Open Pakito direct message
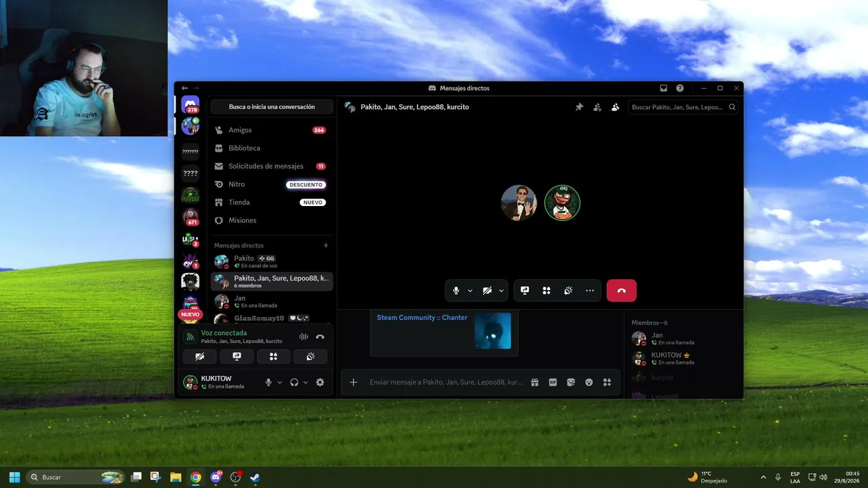The image size is (868, 488). pos(271,262)
